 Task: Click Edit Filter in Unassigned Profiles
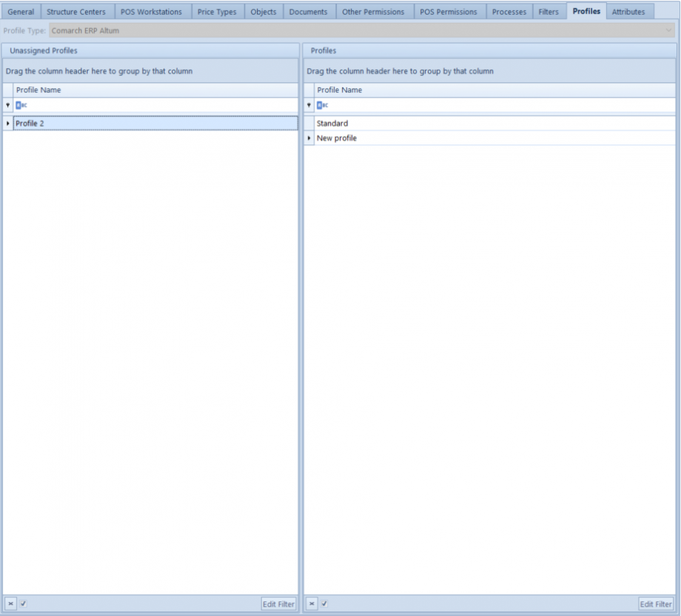(278, 604)
